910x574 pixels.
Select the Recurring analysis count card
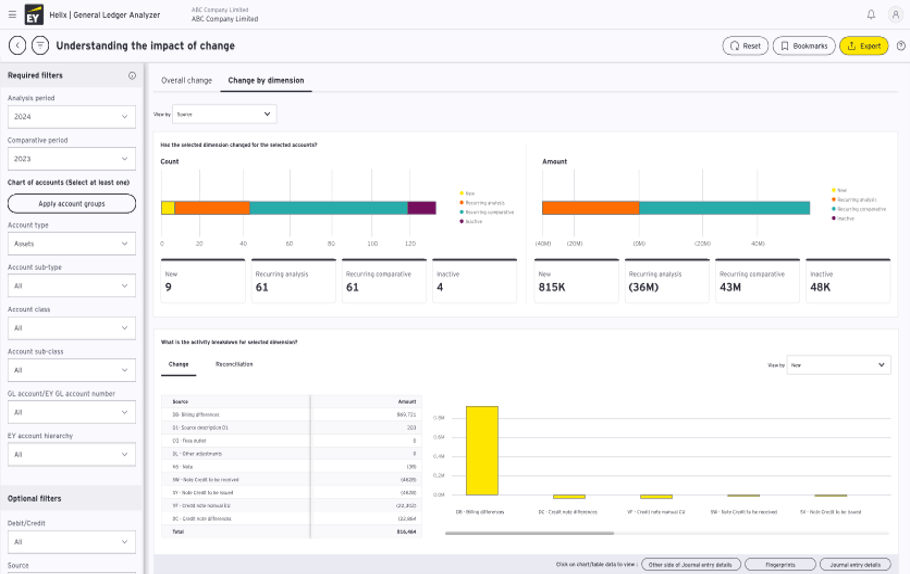point(291,282)
